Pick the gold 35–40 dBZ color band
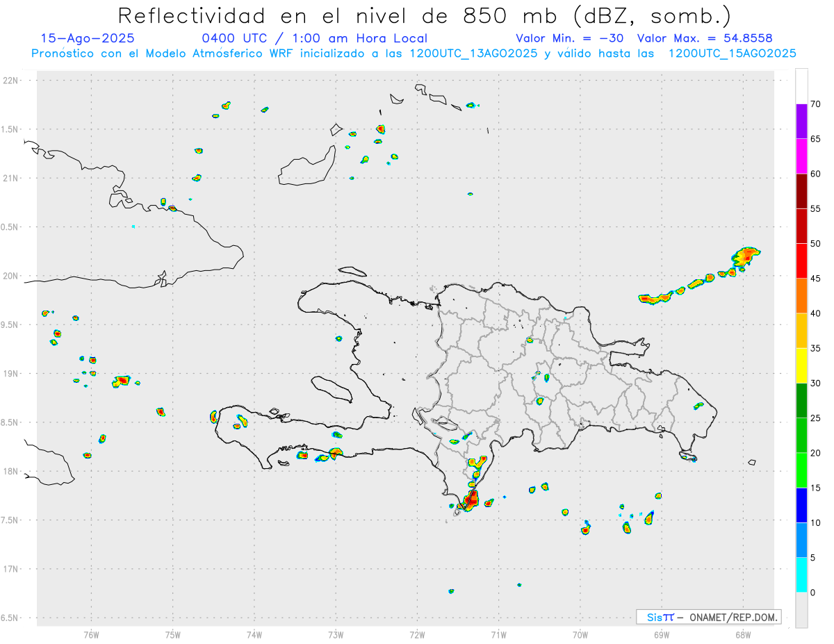 click(801, 331)
